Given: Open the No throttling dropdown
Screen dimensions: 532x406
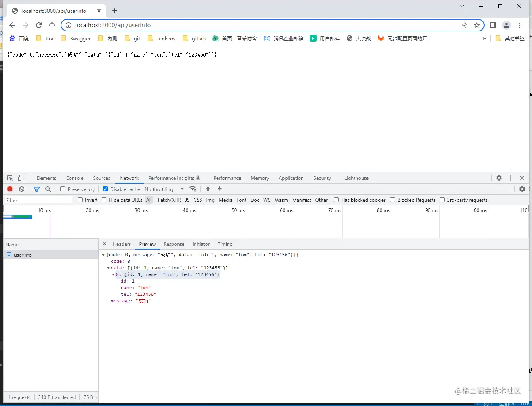Looking at the screenshot, I should click(x=164, y=189).
